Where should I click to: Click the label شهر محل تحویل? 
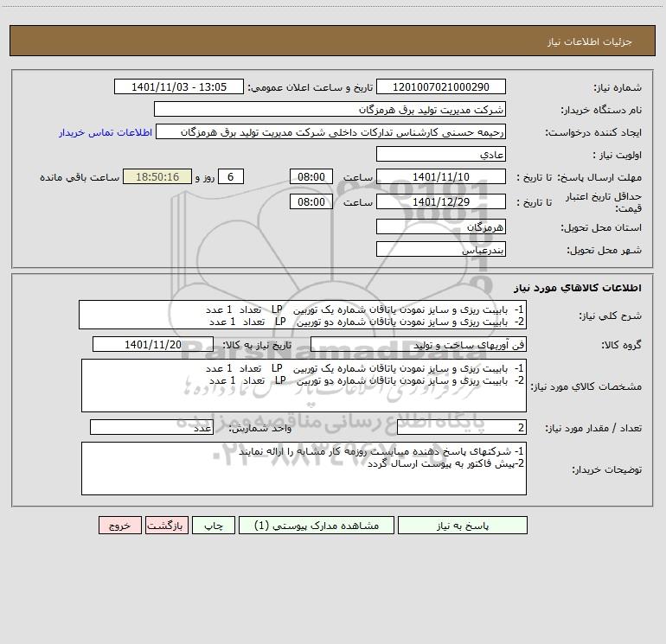605,251
